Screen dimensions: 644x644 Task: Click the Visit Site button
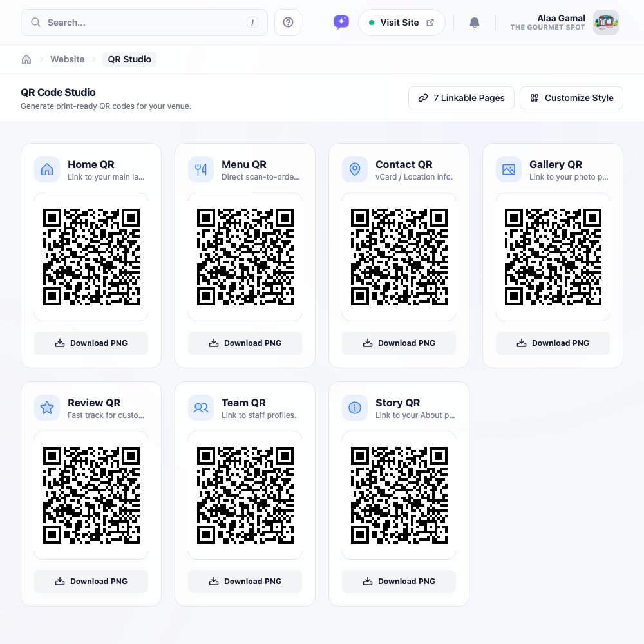tap(402, 23)
